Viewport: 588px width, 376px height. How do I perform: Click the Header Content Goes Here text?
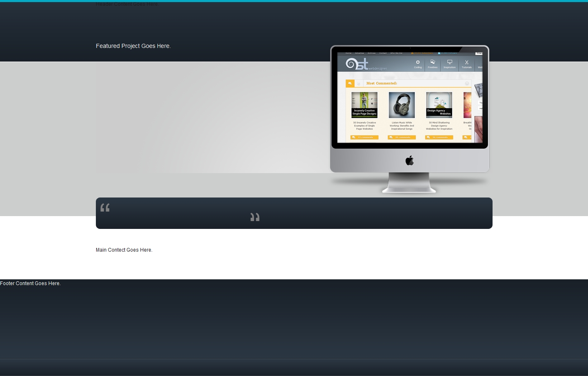tap(127, 4)
